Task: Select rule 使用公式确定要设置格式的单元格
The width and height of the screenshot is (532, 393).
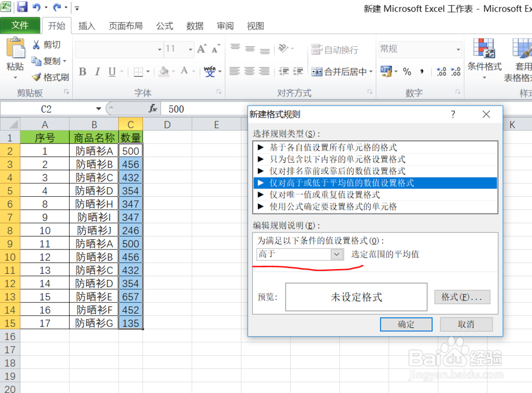Action: point(375,206)
